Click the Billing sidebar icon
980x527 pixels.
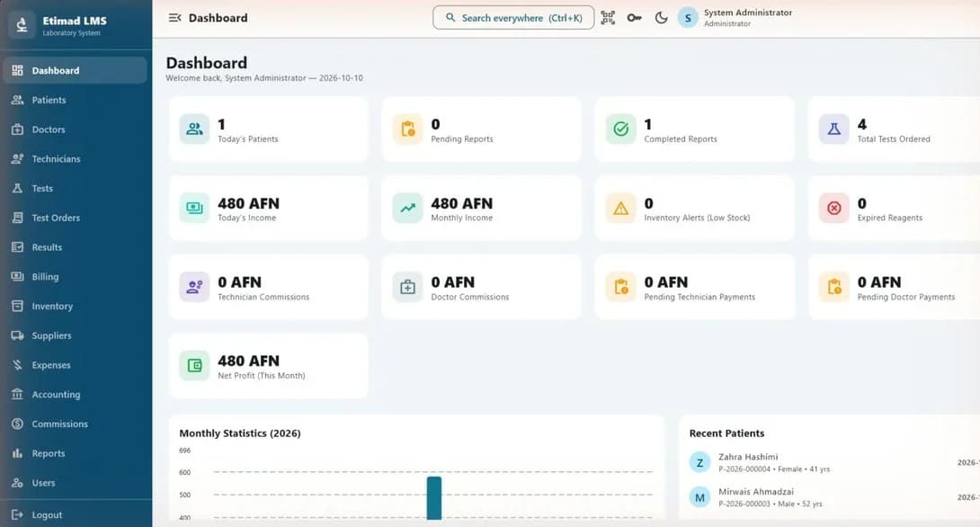[17, 276]
